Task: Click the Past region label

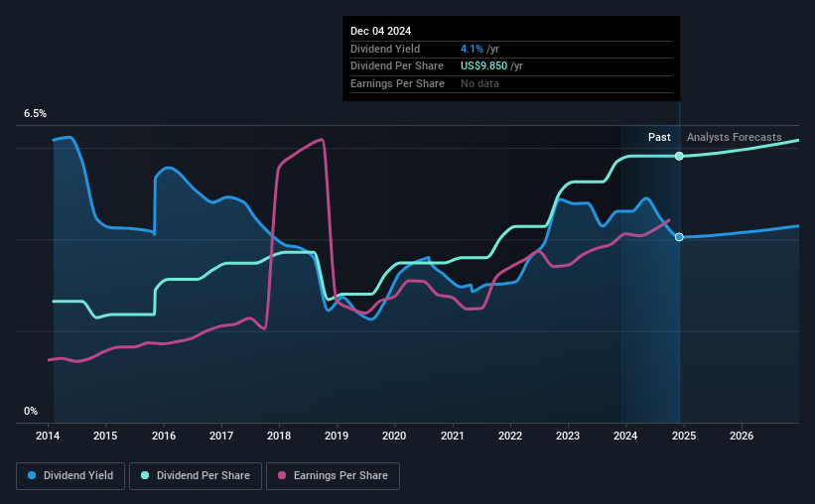Action: coord(659,137)
